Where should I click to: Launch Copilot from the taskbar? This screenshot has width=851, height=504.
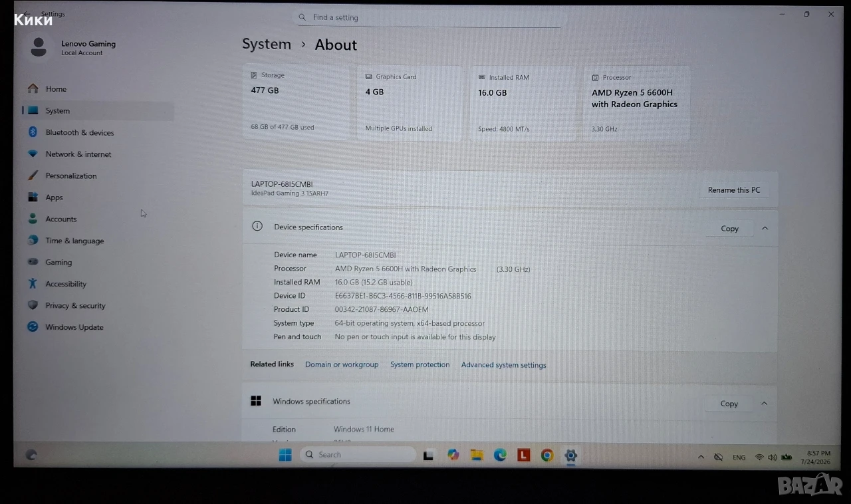[453, 455]
